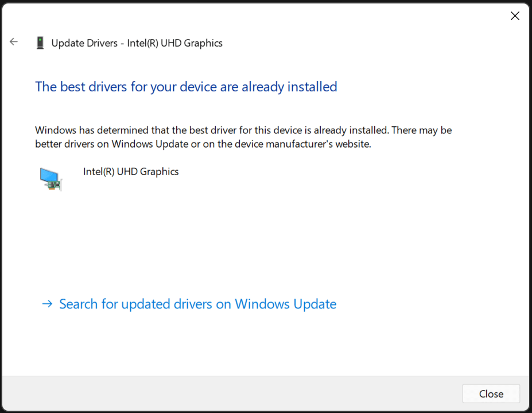Click the words There may be in the description

(x=422, y=130)
